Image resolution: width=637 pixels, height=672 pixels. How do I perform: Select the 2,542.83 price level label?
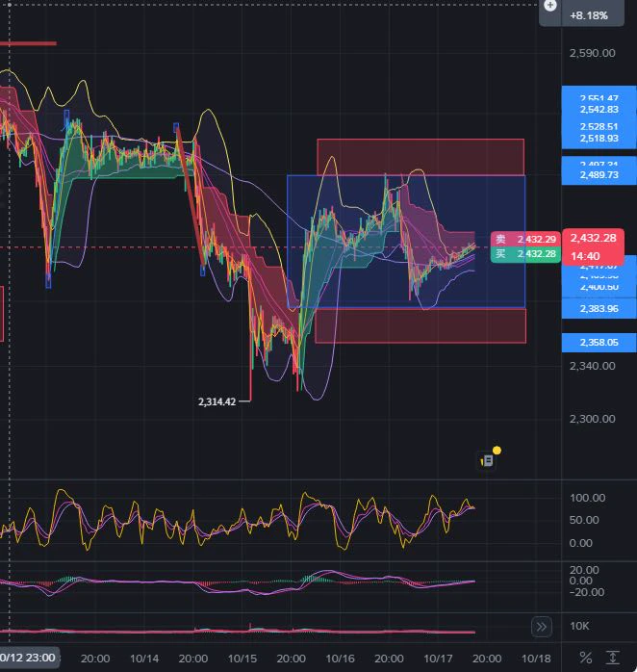(599, 110)
